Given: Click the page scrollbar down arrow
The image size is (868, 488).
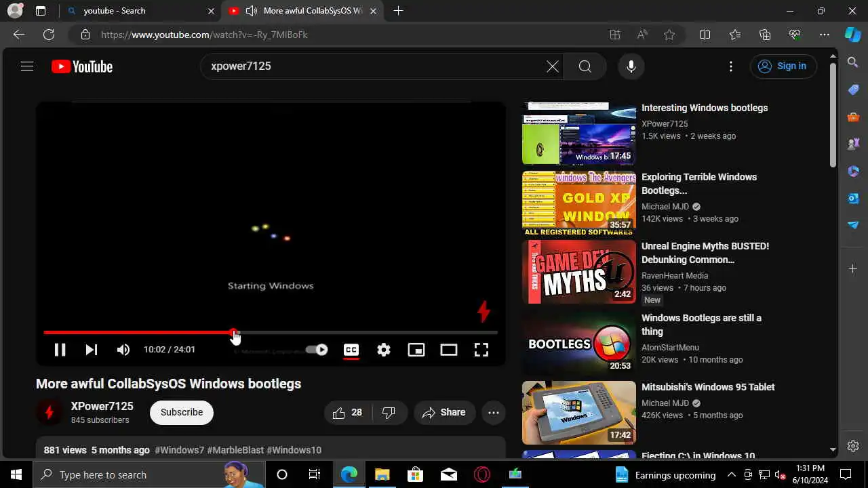Looking at the screenshot, I should coord(833,449).
